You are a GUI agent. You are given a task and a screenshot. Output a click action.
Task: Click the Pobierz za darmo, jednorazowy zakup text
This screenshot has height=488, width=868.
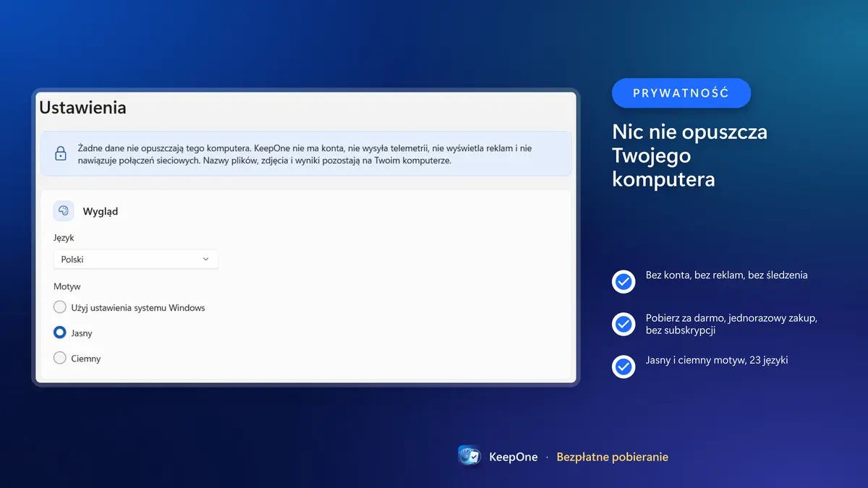pyautogui.click(x=732, y=324)
